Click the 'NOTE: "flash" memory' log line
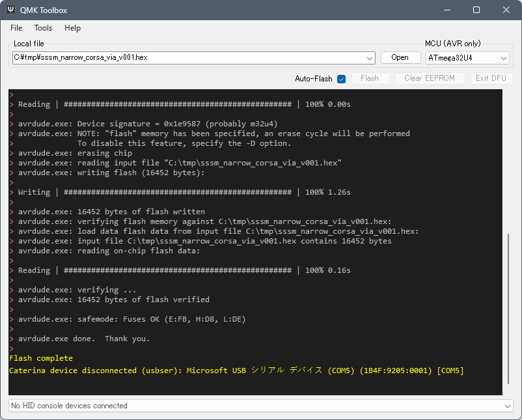The width and height of the screenshot is (522, 420). click(213, 133)
